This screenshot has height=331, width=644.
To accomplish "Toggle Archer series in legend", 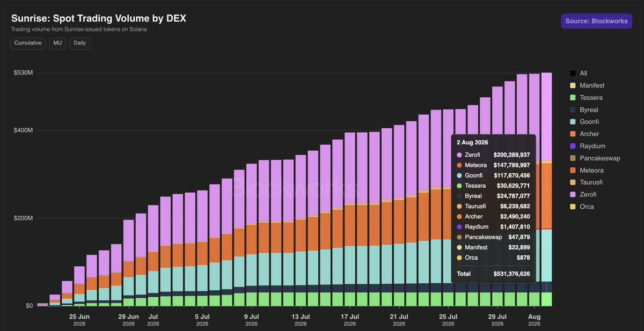I will (584, 134).
